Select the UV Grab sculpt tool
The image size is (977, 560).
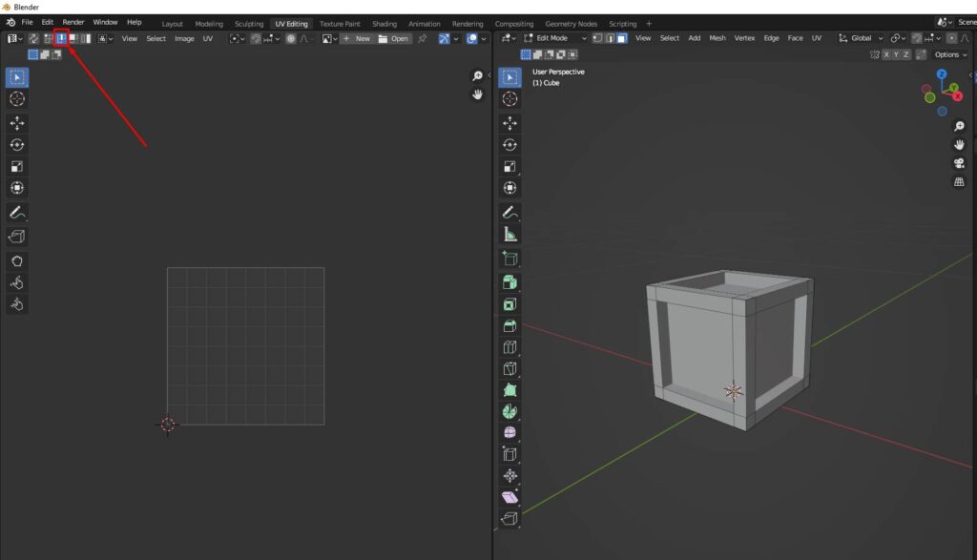point(17,261)
